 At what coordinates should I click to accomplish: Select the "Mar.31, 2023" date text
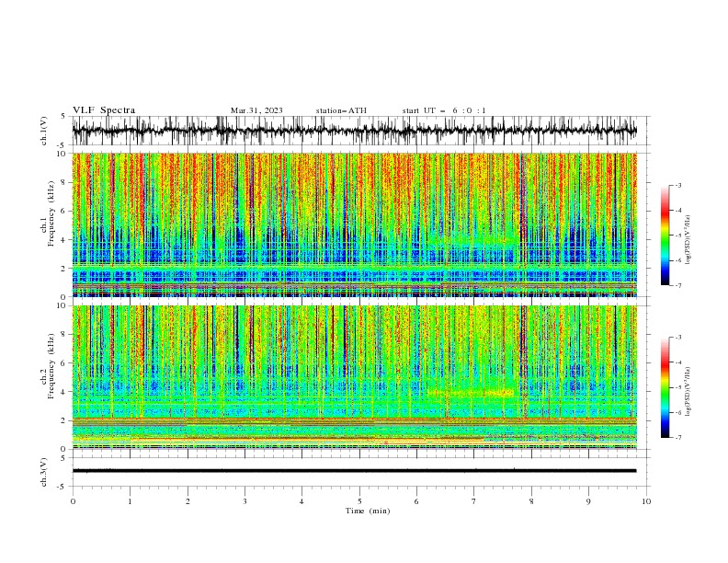(x=256, y=110)
